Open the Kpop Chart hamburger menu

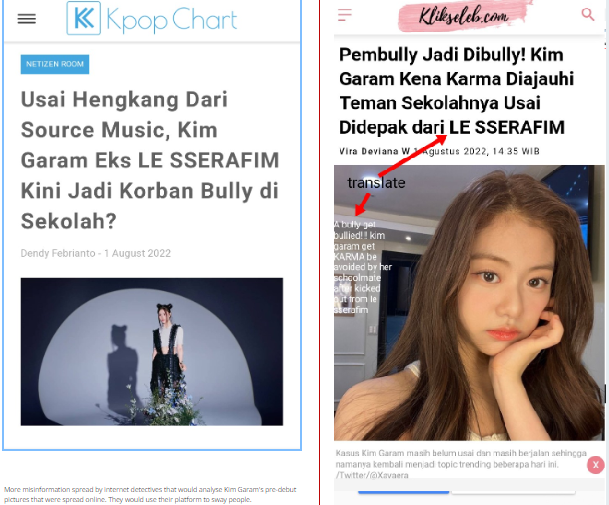coord(26,19)
